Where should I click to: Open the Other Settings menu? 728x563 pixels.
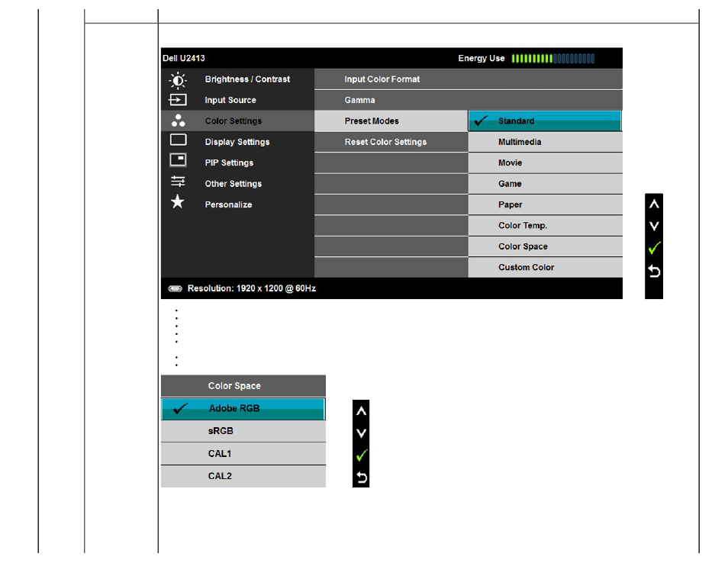pyautogui.click(x=238, y=184)
